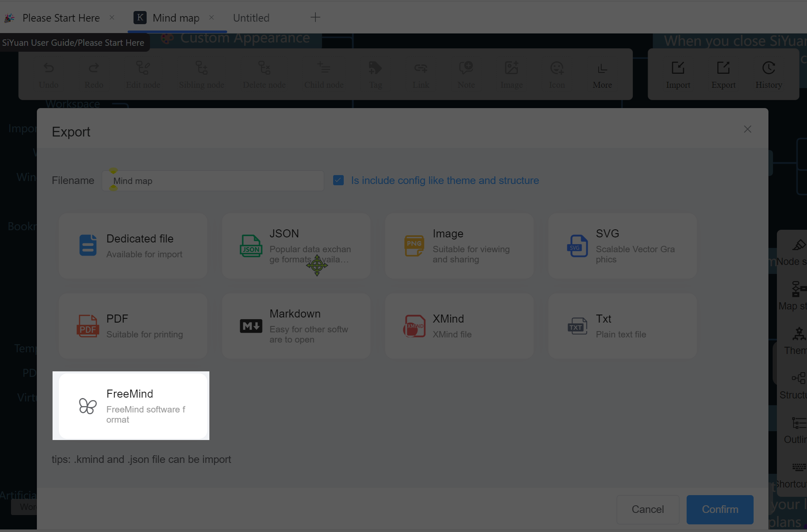
Task: Click the Dedicated file blue icon
Action: tap(88, 245)
